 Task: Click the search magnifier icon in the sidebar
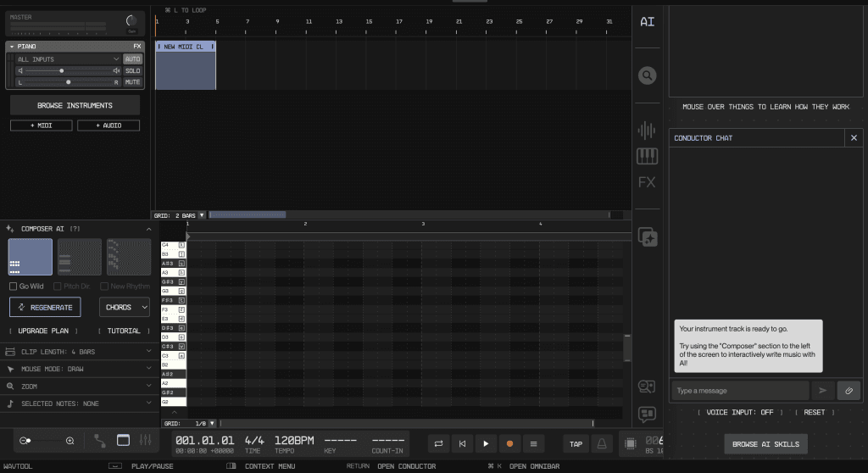click(647, 75)
